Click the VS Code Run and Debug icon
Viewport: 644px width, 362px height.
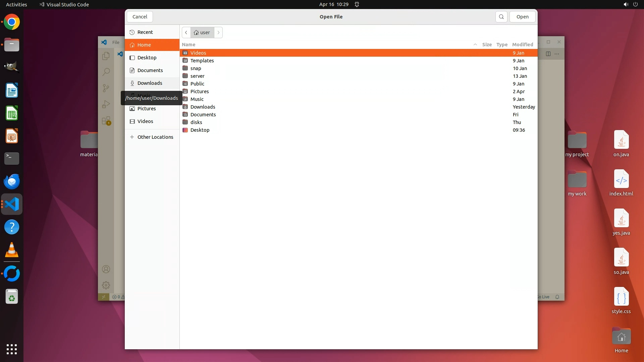coord(106,104)
